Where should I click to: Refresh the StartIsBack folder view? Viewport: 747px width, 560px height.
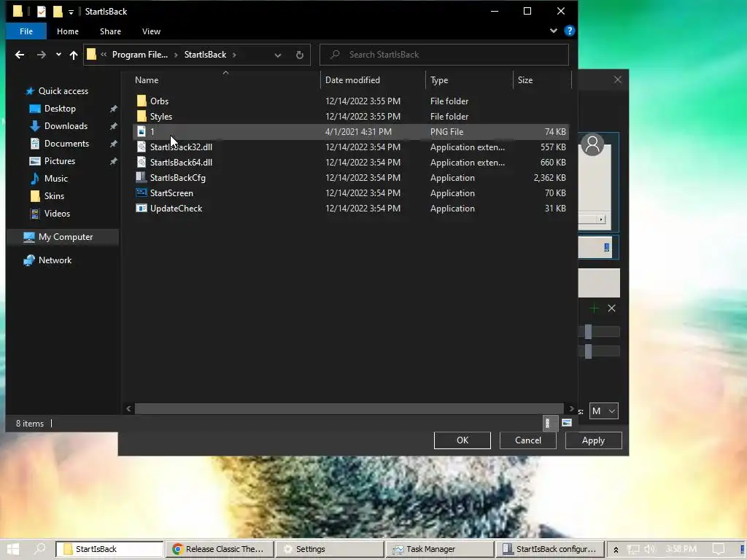click(x=300, y=55)
